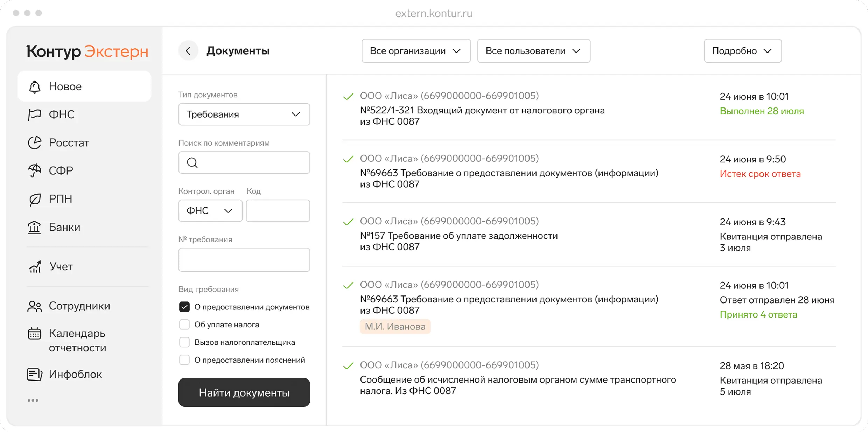
Task: Click the № требования input field
Action: [x=244, y=260]
